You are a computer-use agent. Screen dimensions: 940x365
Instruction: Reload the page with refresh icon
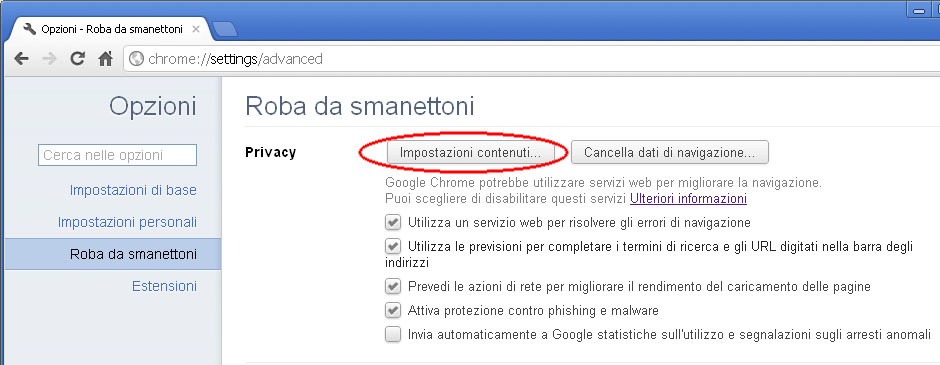(77, 59)
